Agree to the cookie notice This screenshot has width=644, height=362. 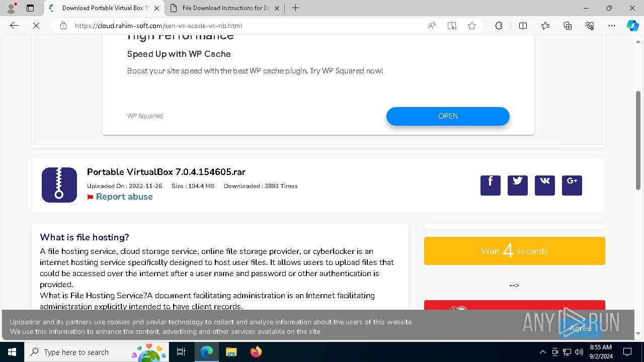580,328
